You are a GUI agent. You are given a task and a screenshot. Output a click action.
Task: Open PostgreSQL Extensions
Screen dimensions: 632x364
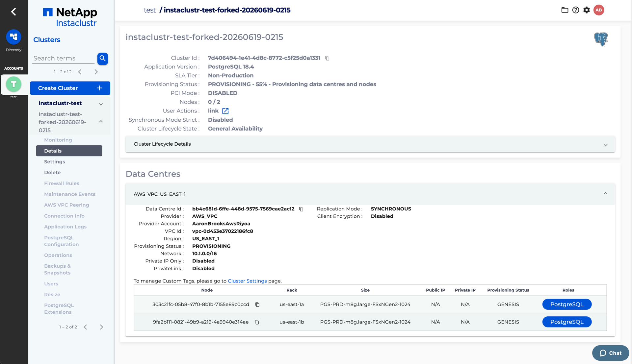coord(59,309)
